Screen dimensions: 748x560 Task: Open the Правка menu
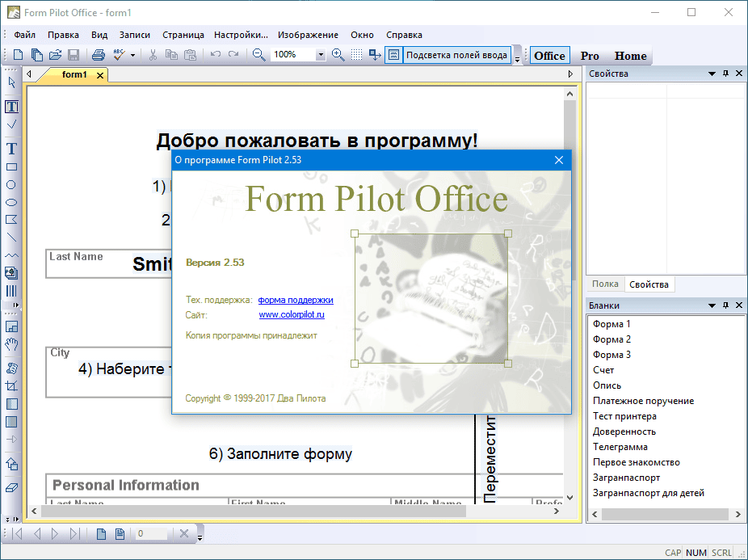64,35
